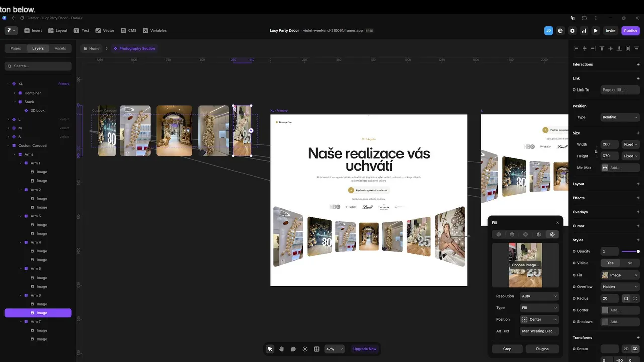644x362 pixels.
Task: Switch to the Pages tab
Action: click(16, 48)
